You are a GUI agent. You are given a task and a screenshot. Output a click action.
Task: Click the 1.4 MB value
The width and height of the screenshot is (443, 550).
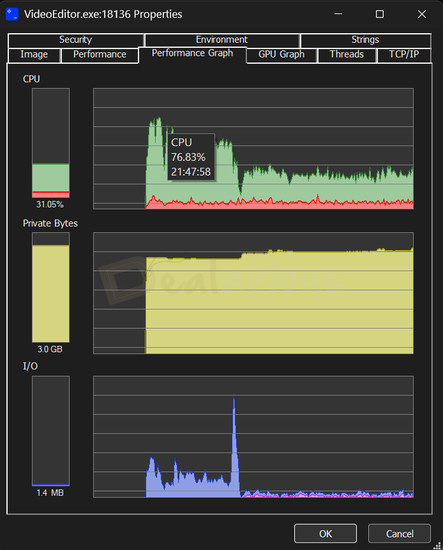pos(50,493)
